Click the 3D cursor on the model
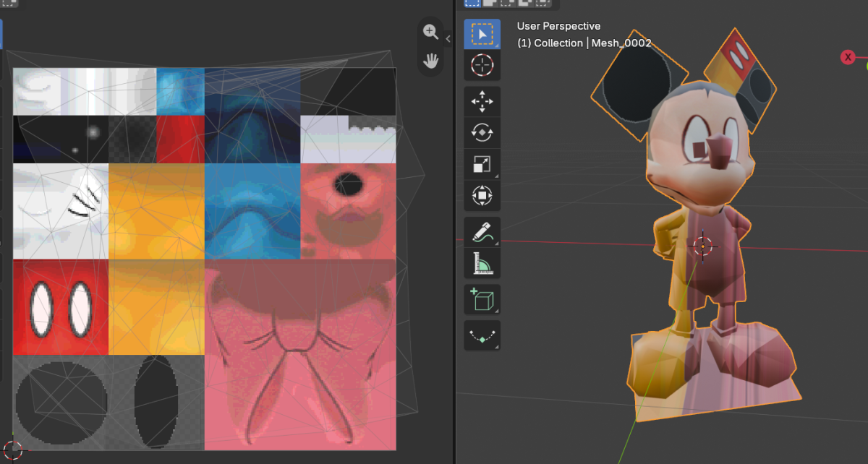 pos(703,246)
